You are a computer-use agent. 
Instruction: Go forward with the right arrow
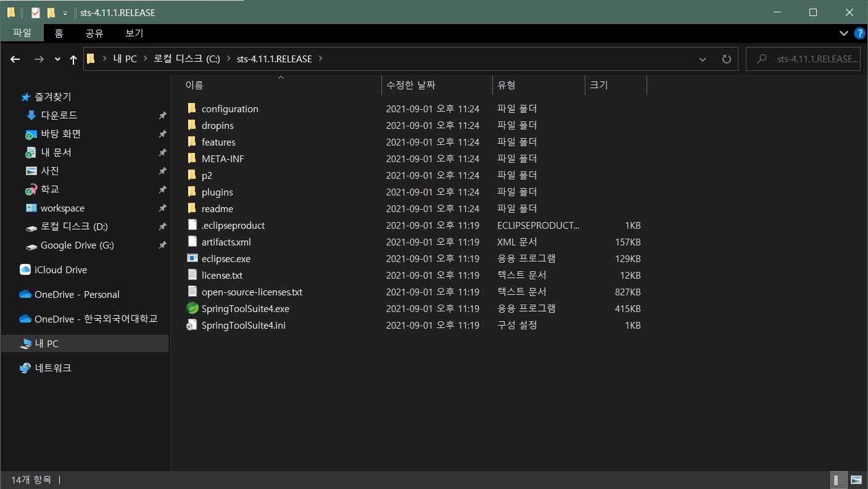click(39, 59)
